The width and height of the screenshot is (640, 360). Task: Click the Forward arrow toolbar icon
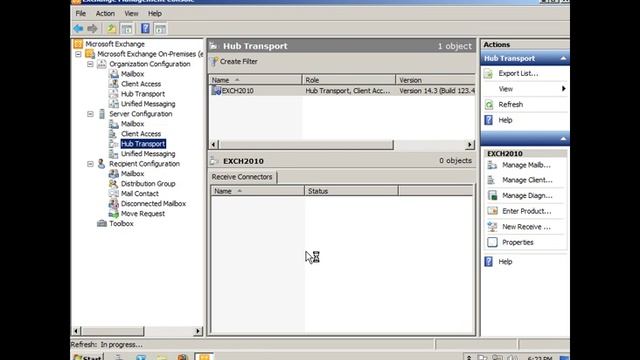click(92, 29)
